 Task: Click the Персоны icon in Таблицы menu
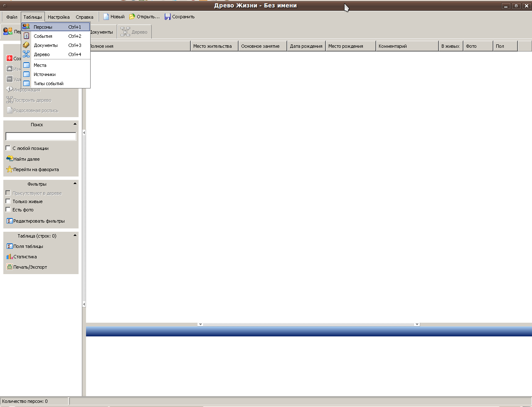[x=26, y=27]
